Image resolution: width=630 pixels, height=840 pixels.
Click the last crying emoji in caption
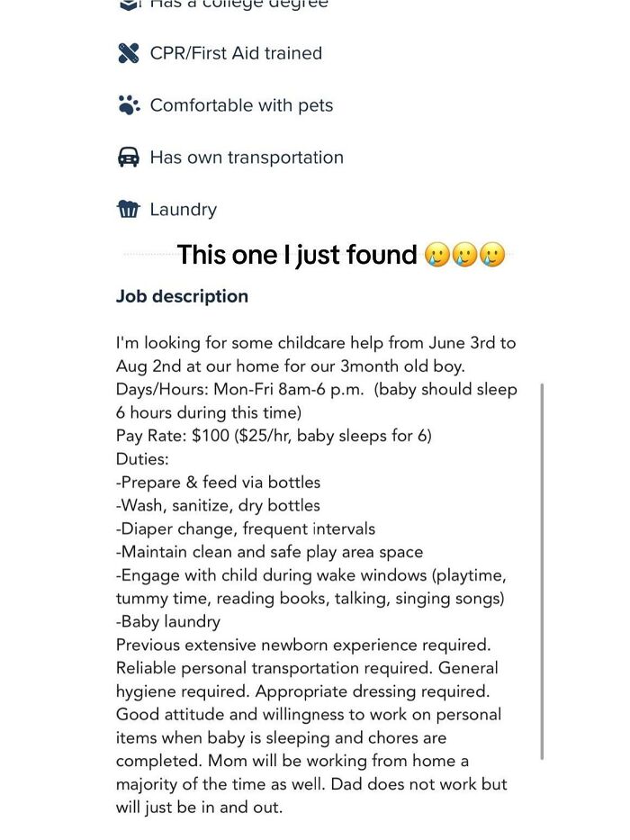491,256
